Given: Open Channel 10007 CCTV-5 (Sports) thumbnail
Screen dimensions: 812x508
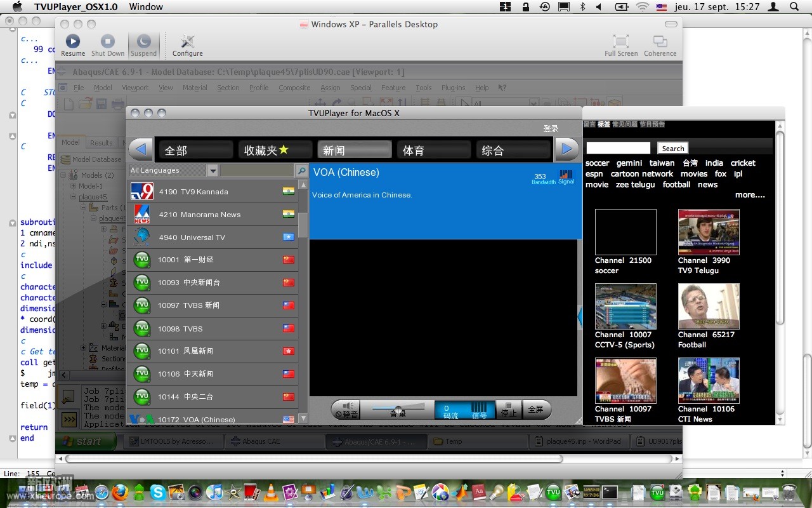Looking at the screenshot, I should (625, 306).
